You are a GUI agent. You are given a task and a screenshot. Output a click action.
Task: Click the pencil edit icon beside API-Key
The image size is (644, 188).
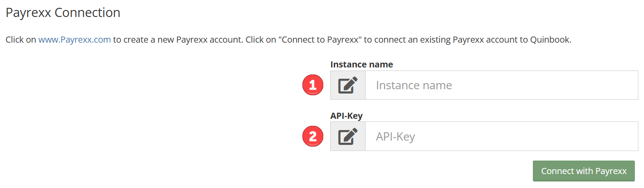point(348,137)
